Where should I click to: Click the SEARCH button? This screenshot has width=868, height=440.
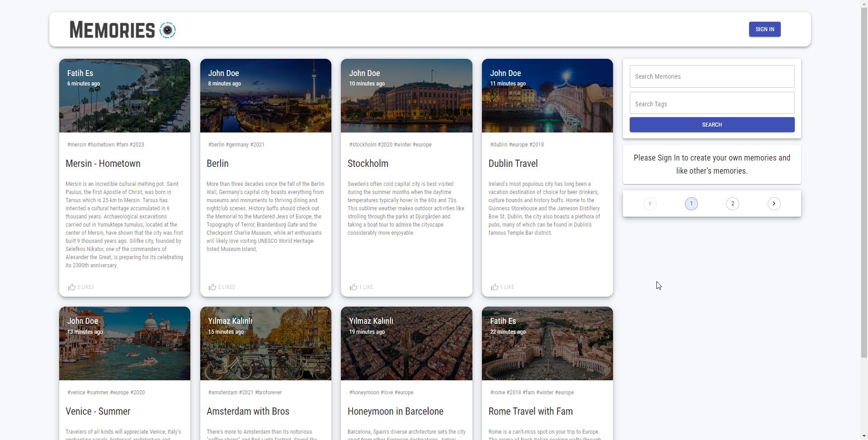pos(712,124)
